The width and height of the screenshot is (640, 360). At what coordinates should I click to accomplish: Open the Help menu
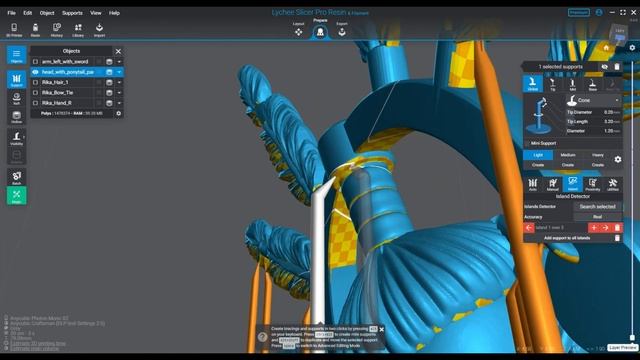(x=114, y=13)
